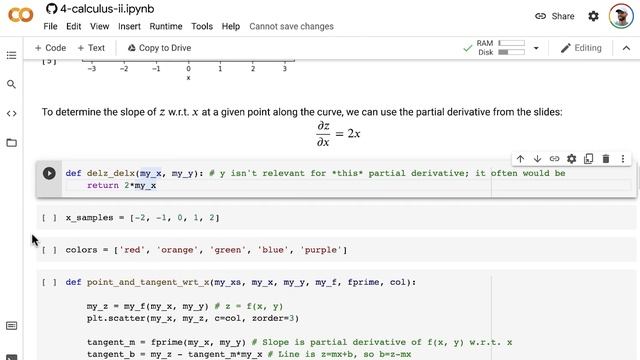Add a new Text cell

[91, 48]
